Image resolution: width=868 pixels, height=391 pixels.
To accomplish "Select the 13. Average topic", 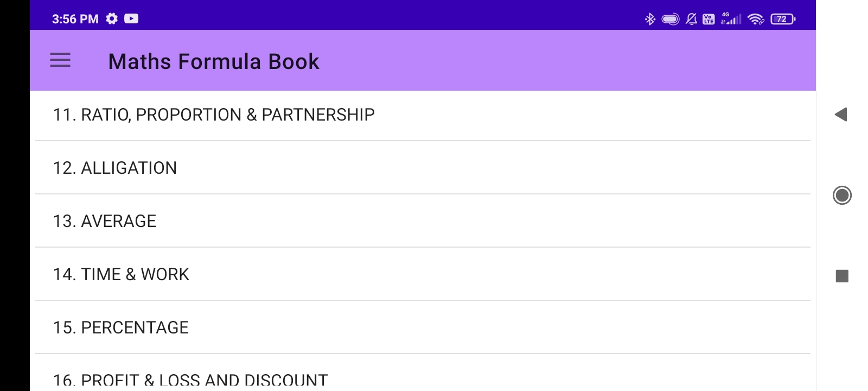I will (105, 221).
